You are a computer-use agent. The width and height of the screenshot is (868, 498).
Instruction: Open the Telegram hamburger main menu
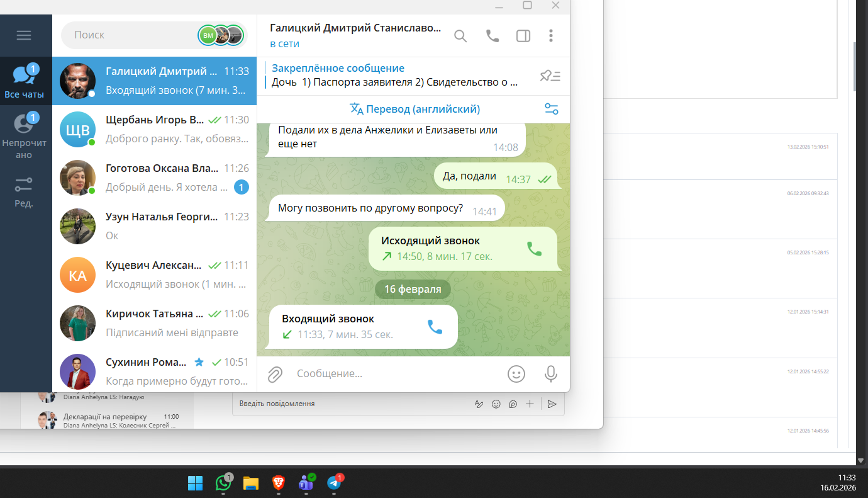click(24, 35)
